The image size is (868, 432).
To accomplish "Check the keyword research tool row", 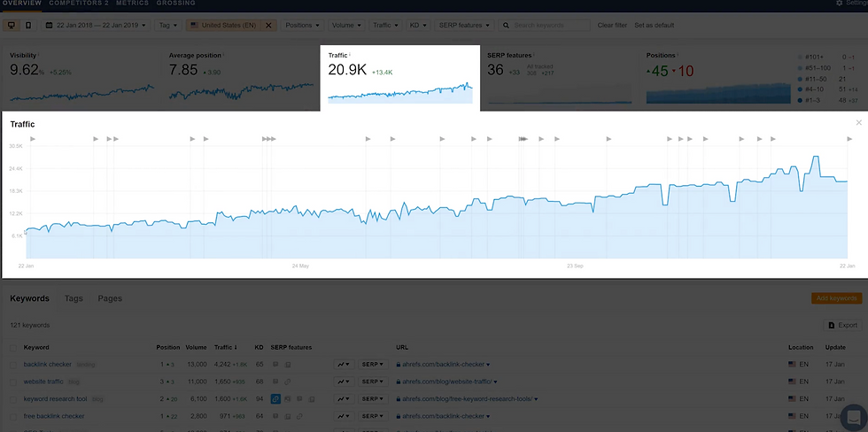I will point(13,399).
